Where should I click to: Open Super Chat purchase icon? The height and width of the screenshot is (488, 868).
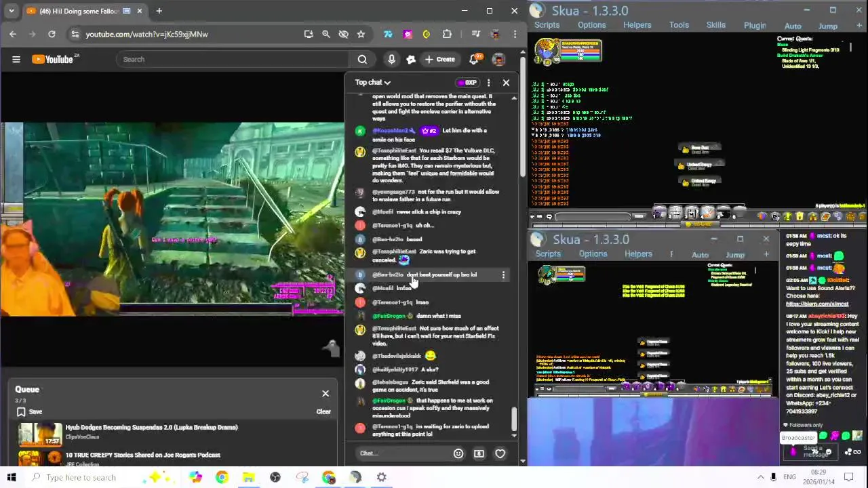pyautogui.click(x=479, y=453)
